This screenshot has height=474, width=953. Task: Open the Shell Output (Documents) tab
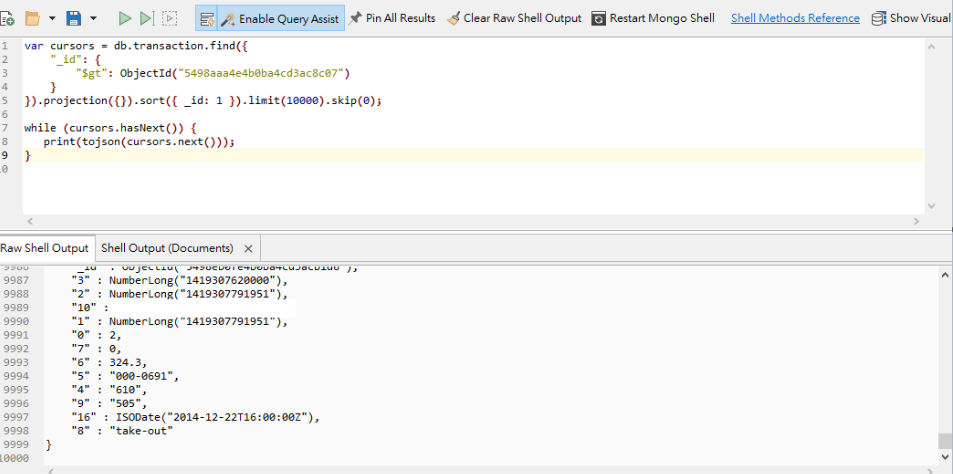click(167, 248)
